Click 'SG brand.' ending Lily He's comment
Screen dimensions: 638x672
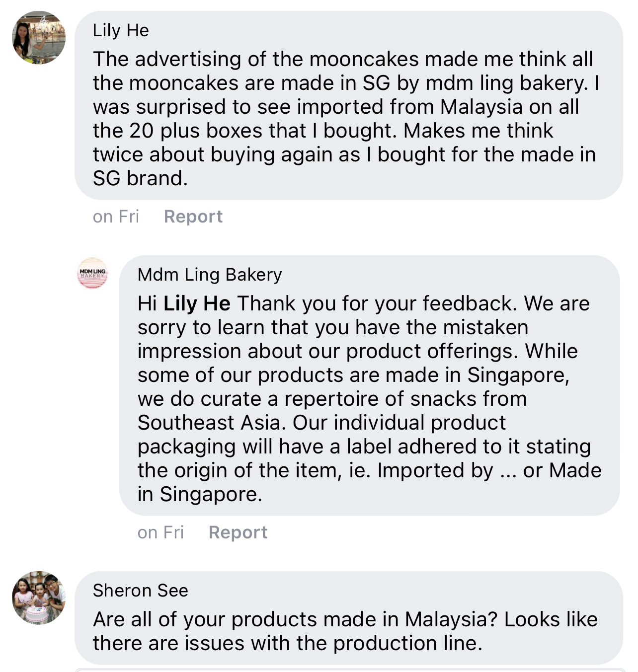coord(140,178)
